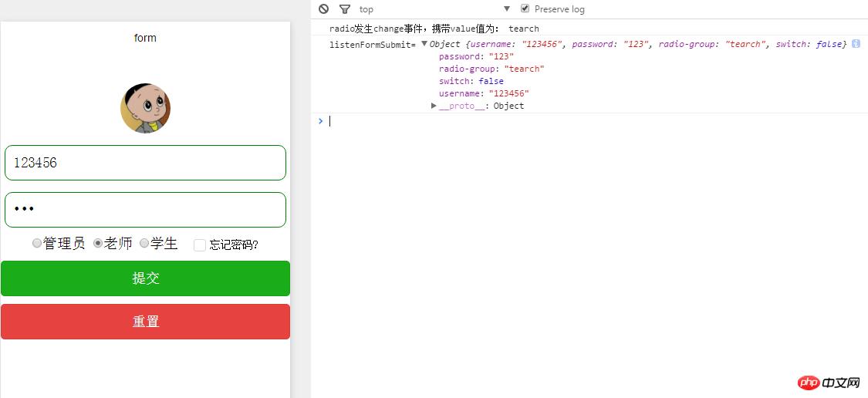This screenshot has width=868, height=398.
Task: Select the 管理员 radio button
Action: (x=37, y=244)
